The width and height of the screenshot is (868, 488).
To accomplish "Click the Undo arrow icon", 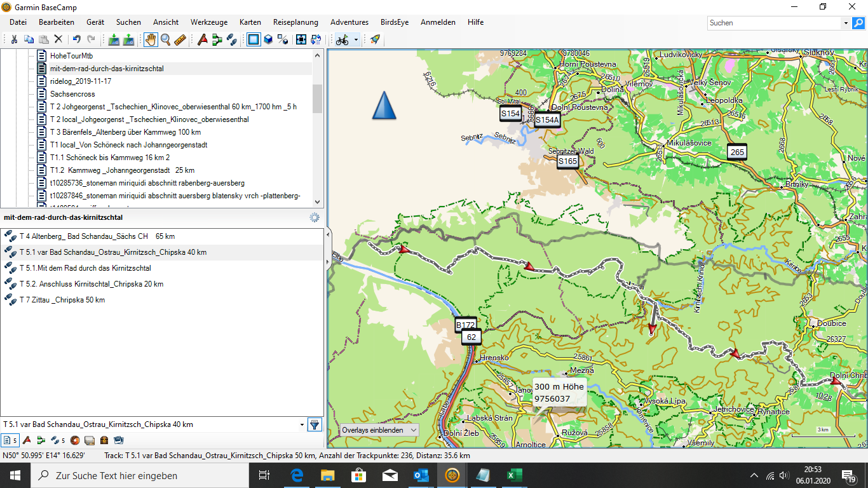I will click(x=76, y=39).
